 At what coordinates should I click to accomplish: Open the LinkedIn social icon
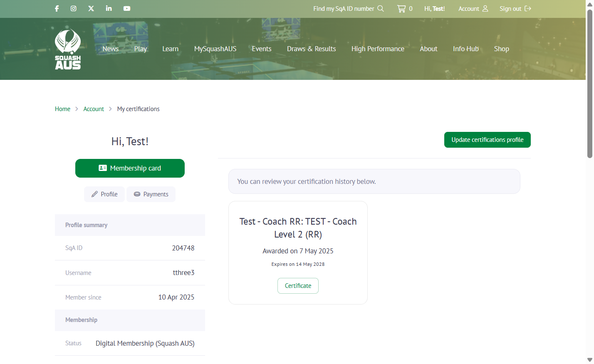pos(109,8)
